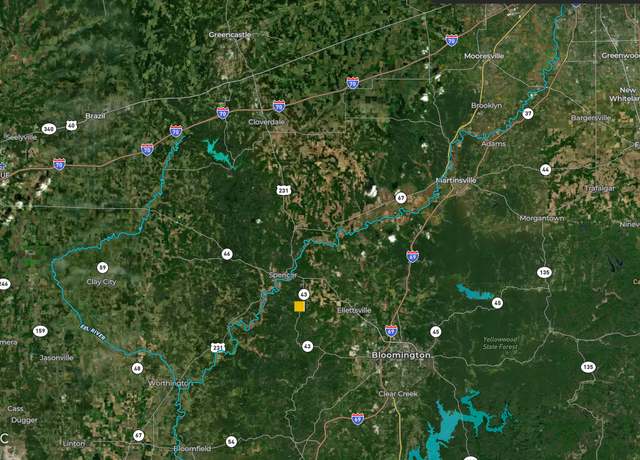Screen dimensions: 640x460
Task: Select the Clear Creek label south of Bloomington
Action: click(398, 394)
